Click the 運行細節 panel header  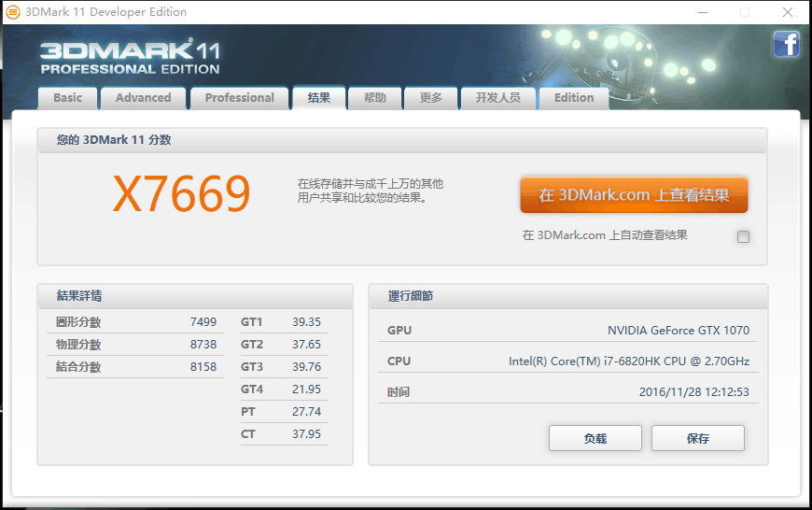tap(568, 296)
